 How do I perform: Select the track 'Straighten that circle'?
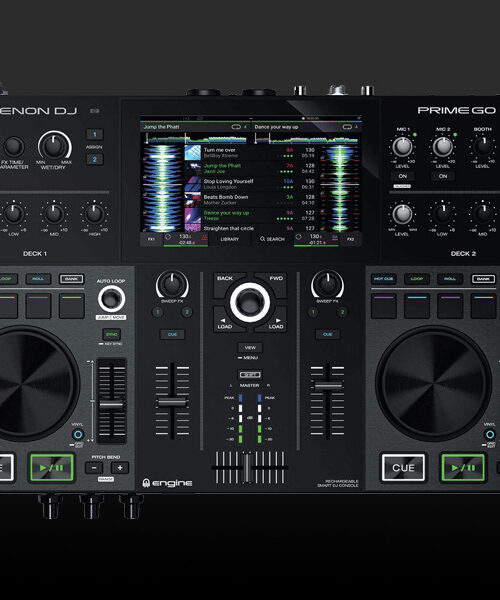pyautogui.click(x=252, y=228)
